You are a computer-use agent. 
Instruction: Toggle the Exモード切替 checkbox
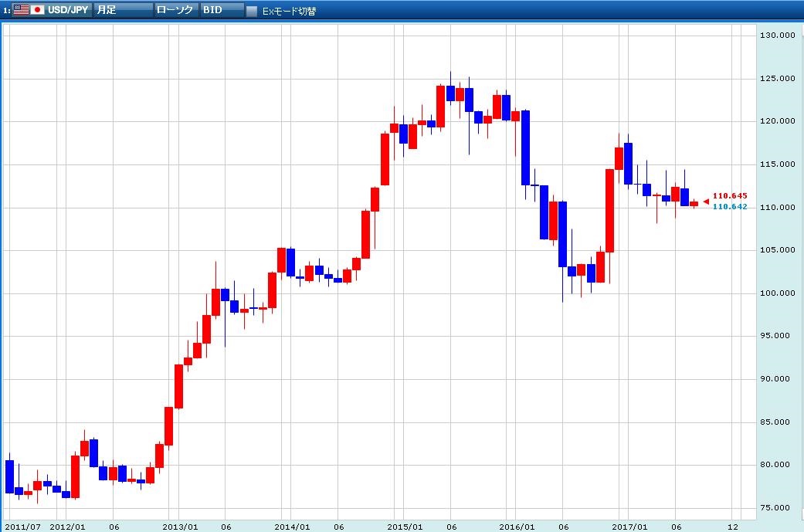tap(251, 11)
